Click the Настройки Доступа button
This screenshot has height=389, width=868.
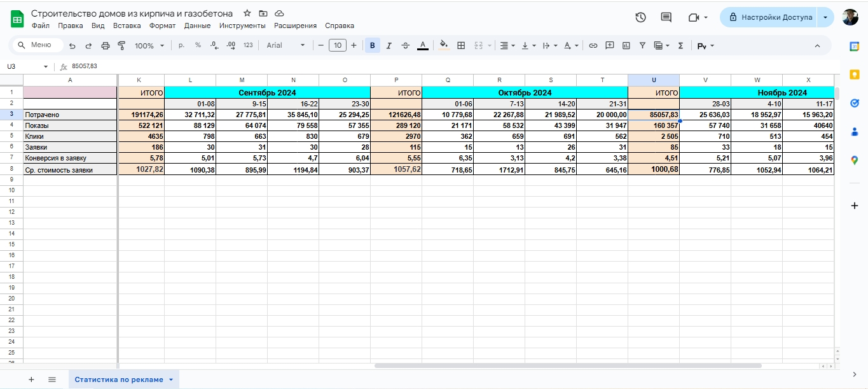769,17
